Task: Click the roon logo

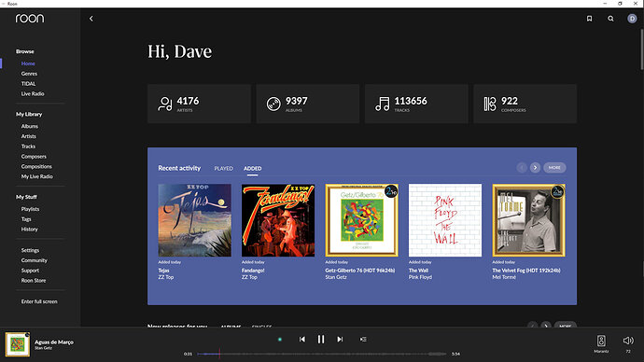Action: [30, 18]
